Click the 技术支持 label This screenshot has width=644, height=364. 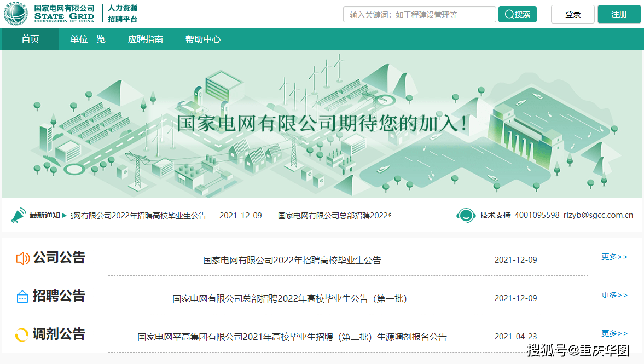click(x=495, y=215)
